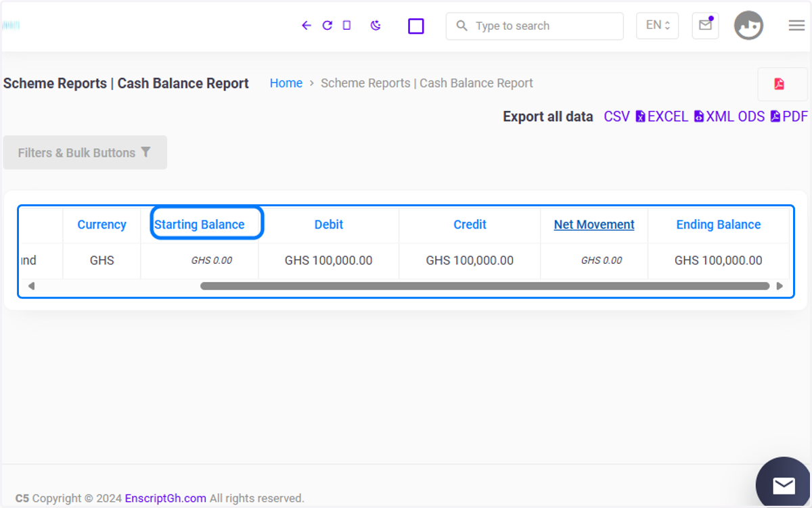This screenshot has width=812, height=508.
Task: Click the site logo
Action: tap(11, 26)
